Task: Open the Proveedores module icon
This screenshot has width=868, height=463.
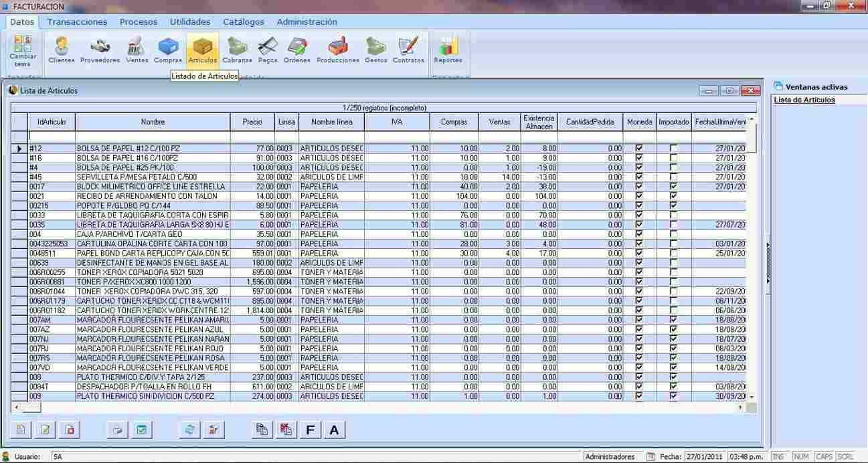Action: tap(100, 50)
